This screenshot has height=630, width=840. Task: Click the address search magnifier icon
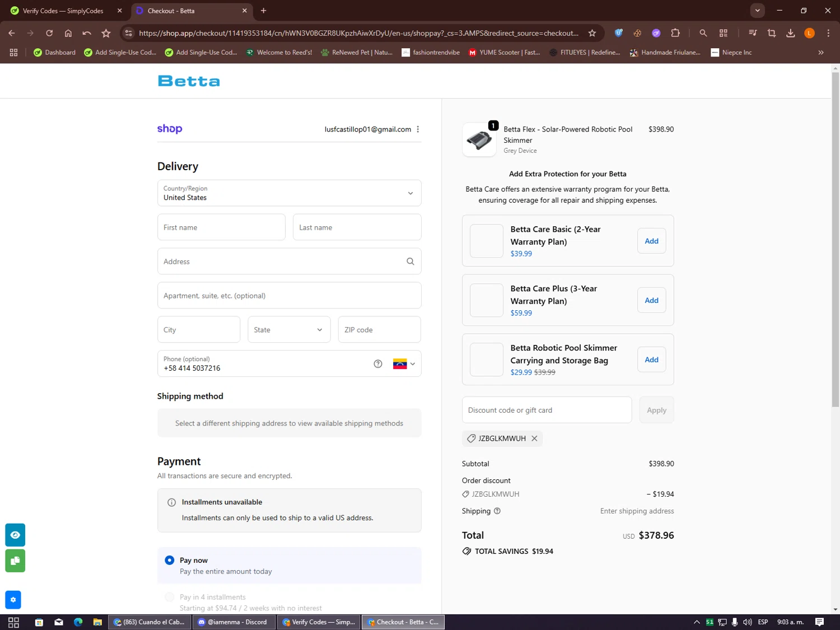coord(410,262)
